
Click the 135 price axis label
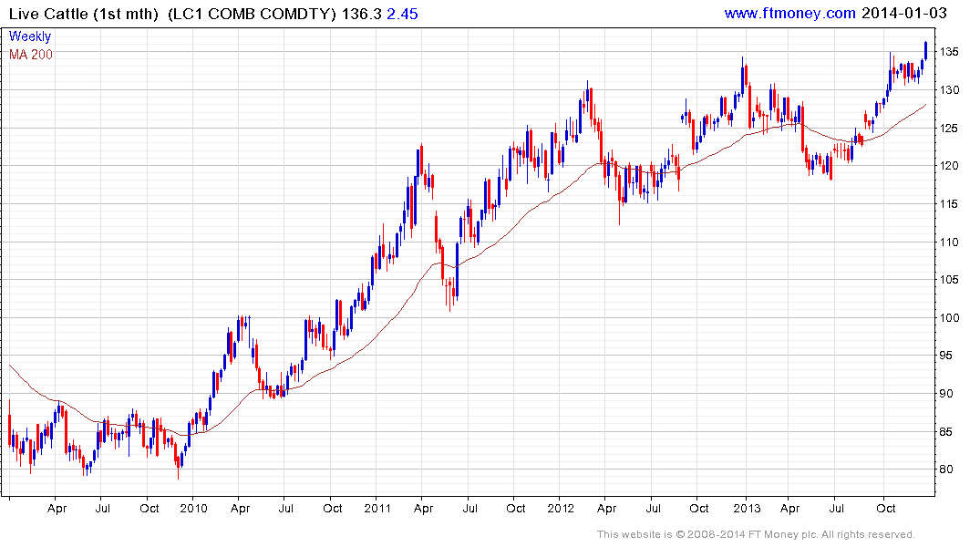pyautogui.click(x=949, y=52)
